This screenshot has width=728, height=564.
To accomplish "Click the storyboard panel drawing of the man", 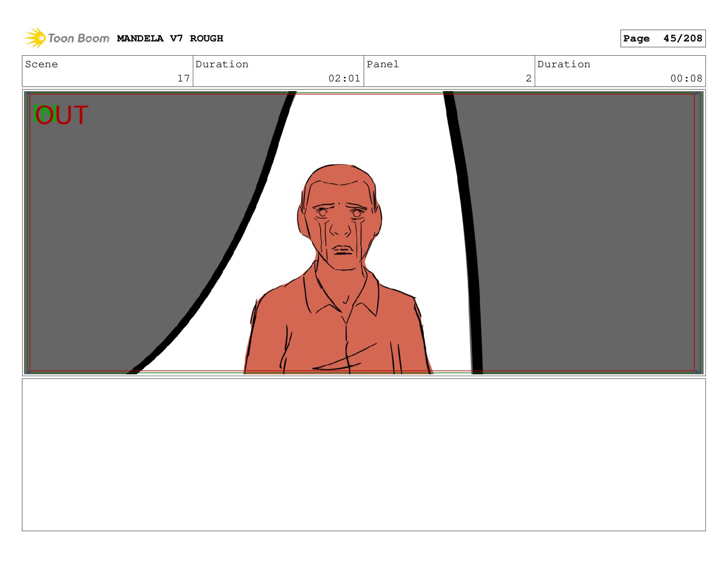I will [364, 233].
